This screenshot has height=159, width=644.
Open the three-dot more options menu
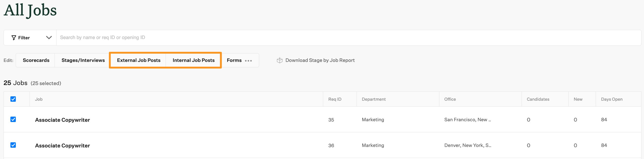coord(248,61)
